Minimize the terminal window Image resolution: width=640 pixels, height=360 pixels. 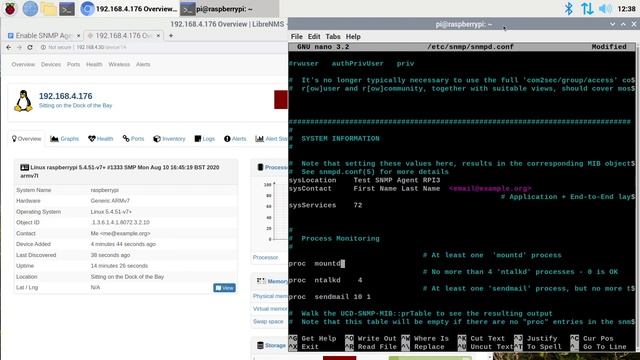613,24
